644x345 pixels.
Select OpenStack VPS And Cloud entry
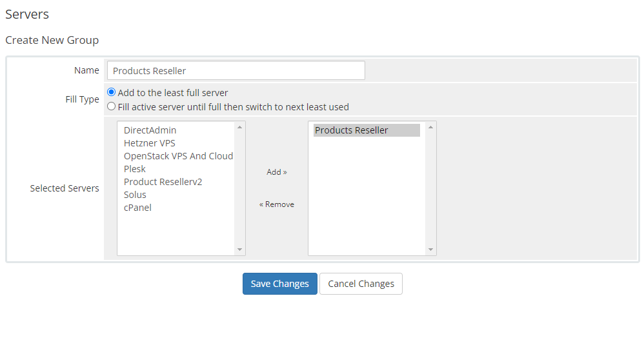click(x=178, y=156)
